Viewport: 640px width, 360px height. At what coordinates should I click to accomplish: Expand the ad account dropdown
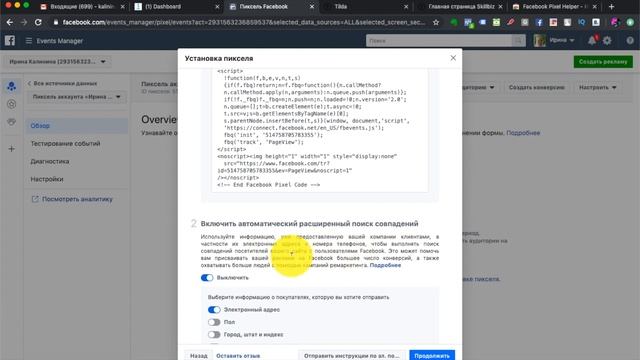pyautogui.click(x=57, y=62)
